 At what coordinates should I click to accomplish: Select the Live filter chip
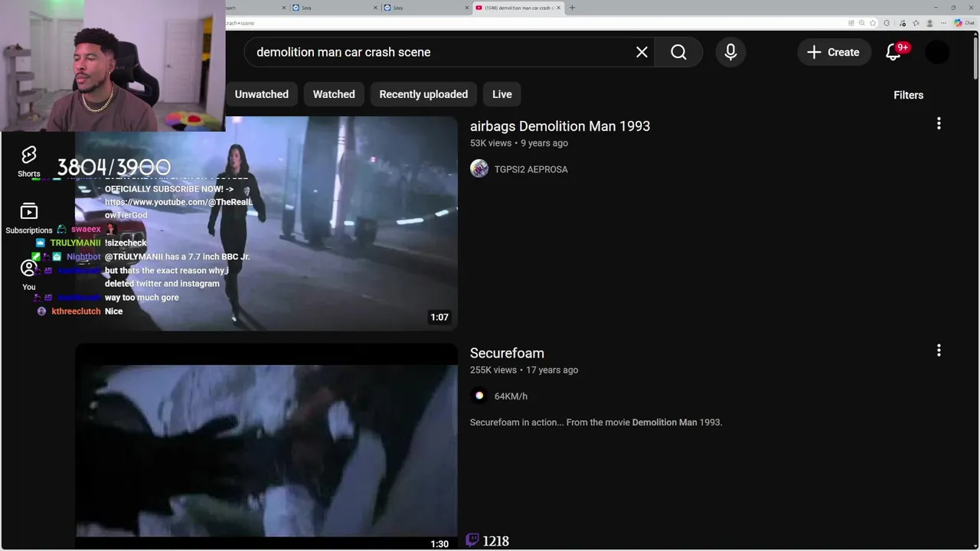(x=502, y=94)
